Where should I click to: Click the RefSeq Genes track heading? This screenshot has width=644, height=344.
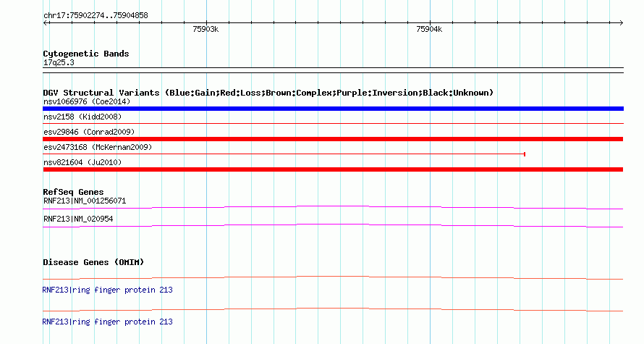click(73, 192)
